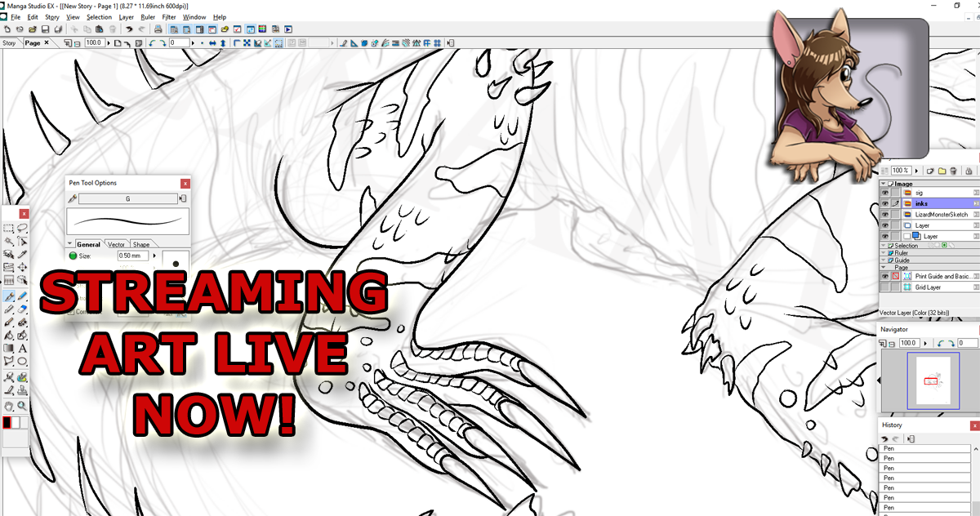Screen dimensions: 980x516
Task: Click the Size field showing 0.50 mm
Action: coord(133,256)
